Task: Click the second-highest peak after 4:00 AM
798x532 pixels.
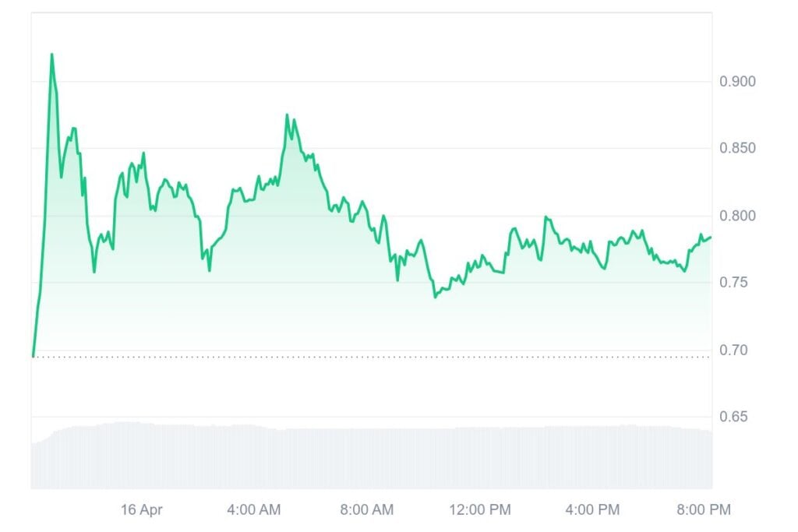Action: pyautogui.click(x=287, y=115)
